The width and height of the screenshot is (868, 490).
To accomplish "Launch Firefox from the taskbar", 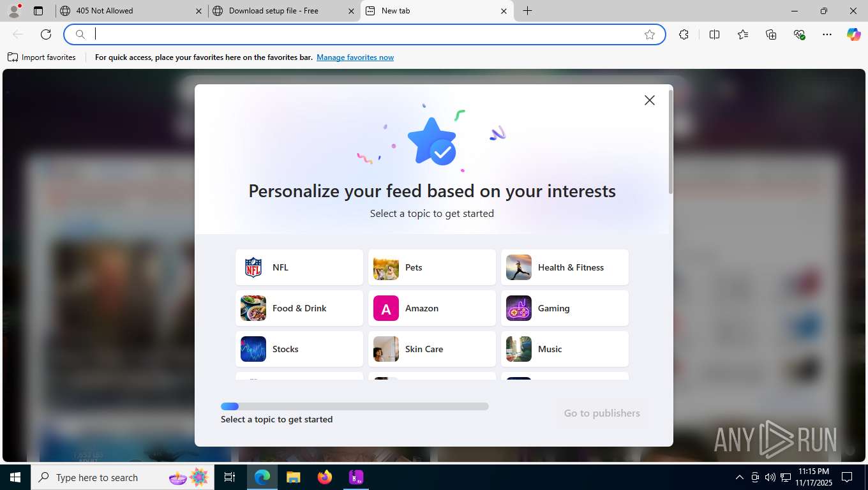I will pos(325,477).
